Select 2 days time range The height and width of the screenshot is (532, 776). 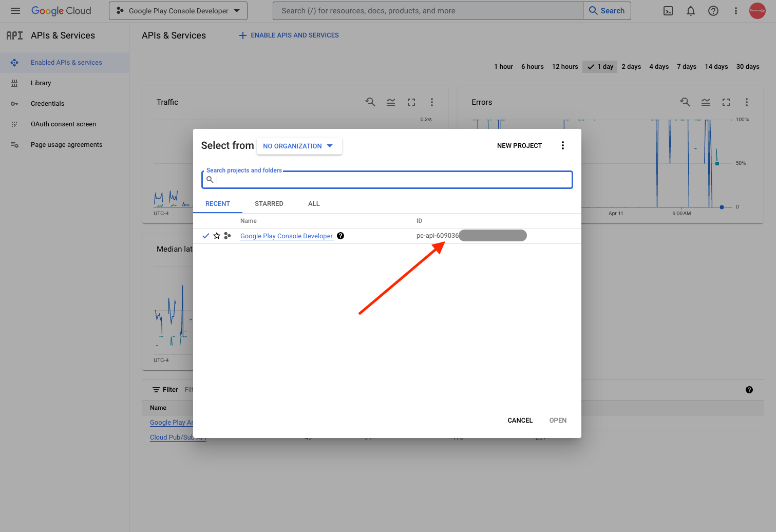click(631, 67)
